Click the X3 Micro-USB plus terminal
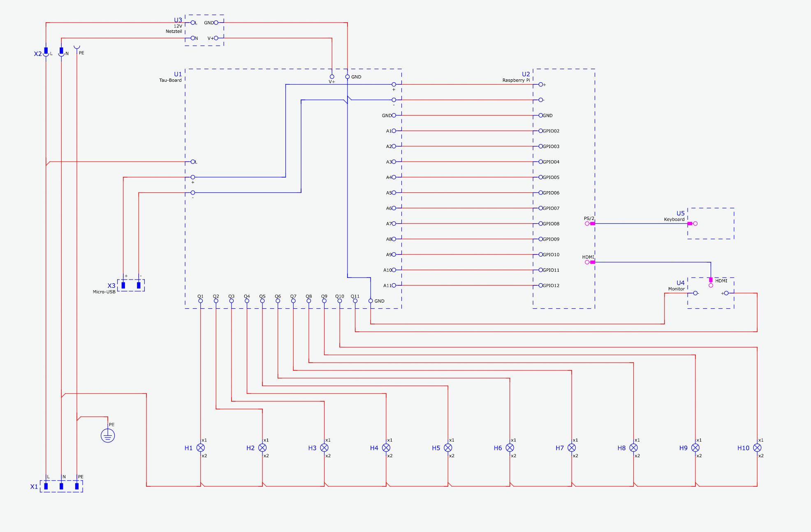Viewport: 811px width, 532px height. pyautogui.click(x=123, y=285)
